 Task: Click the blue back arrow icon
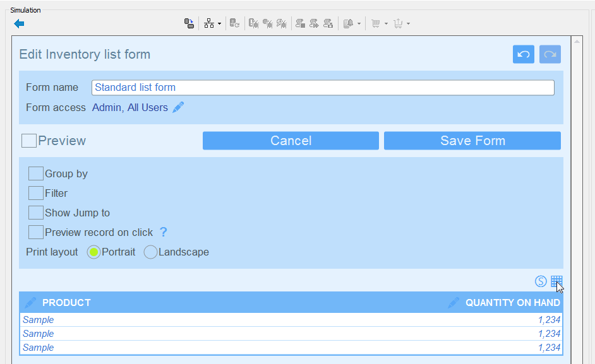19,24
